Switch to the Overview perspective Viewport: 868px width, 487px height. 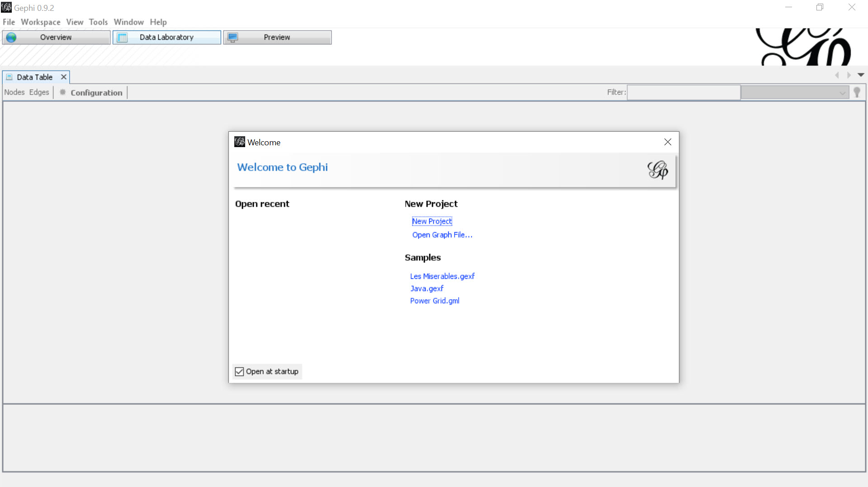pyautogui.click(x=56, y=37)
